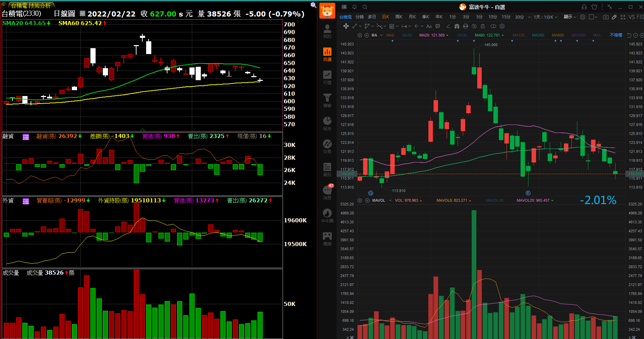Select the 季K quarterly chart tab

[x=426, y=17]
